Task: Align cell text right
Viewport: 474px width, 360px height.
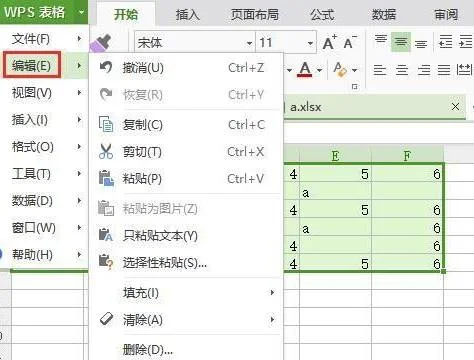Action: (424, 70)
